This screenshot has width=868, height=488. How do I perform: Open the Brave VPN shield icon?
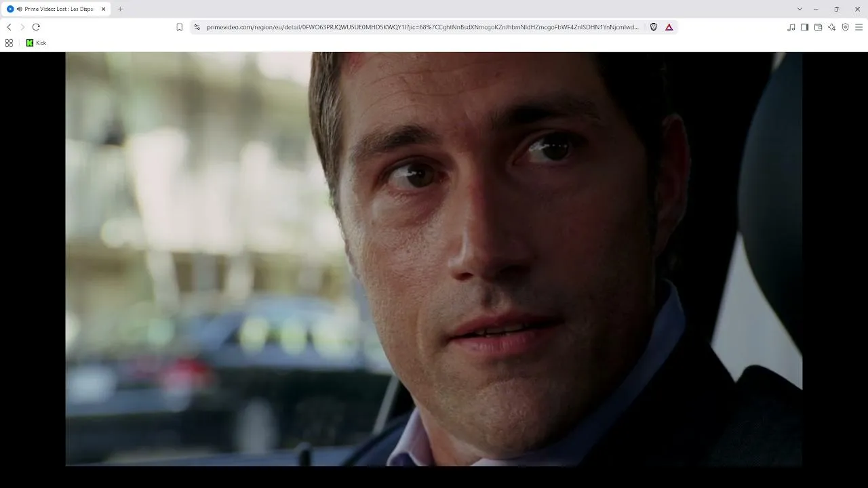[x=846, y=27]
